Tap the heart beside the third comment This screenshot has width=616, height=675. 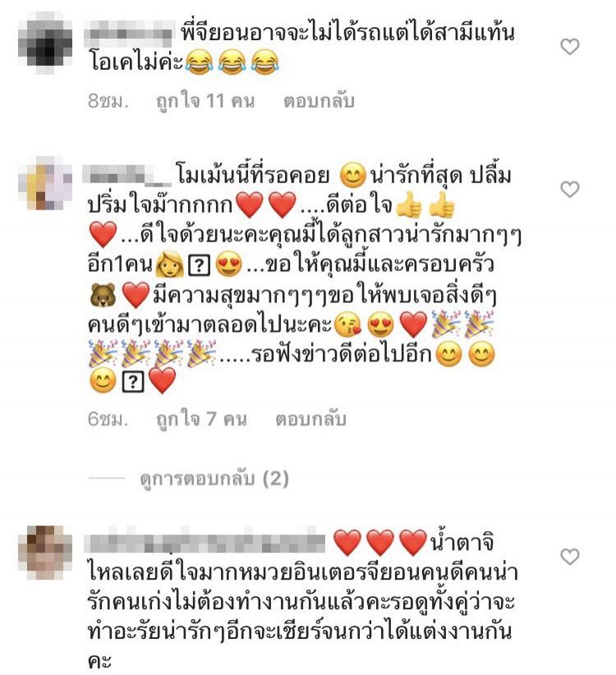pos(569,557)
